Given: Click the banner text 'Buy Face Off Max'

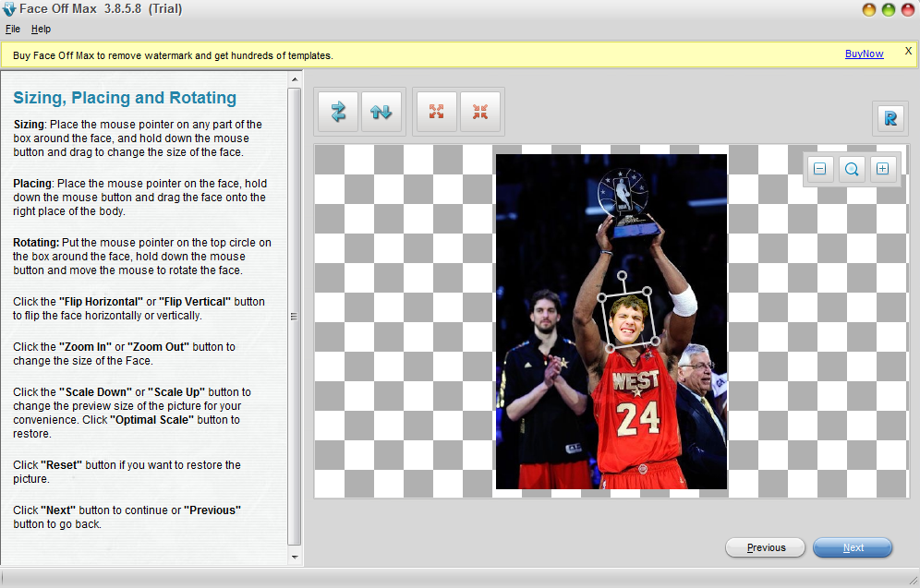Looking at the screenshot, I should pyautogui.click(x=54, y=55).
